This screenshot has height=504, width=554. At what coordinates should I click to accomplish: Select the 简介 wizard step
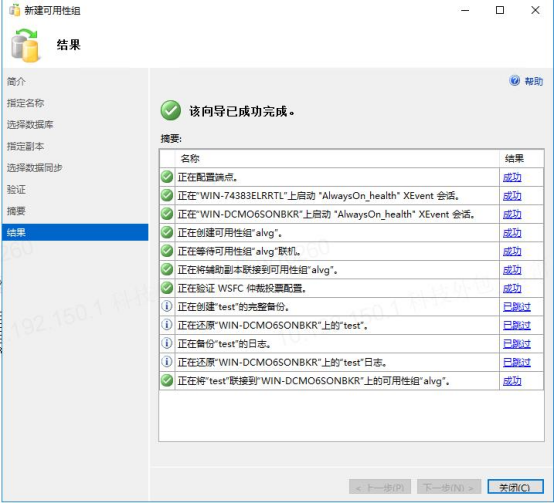click(16, 81)
